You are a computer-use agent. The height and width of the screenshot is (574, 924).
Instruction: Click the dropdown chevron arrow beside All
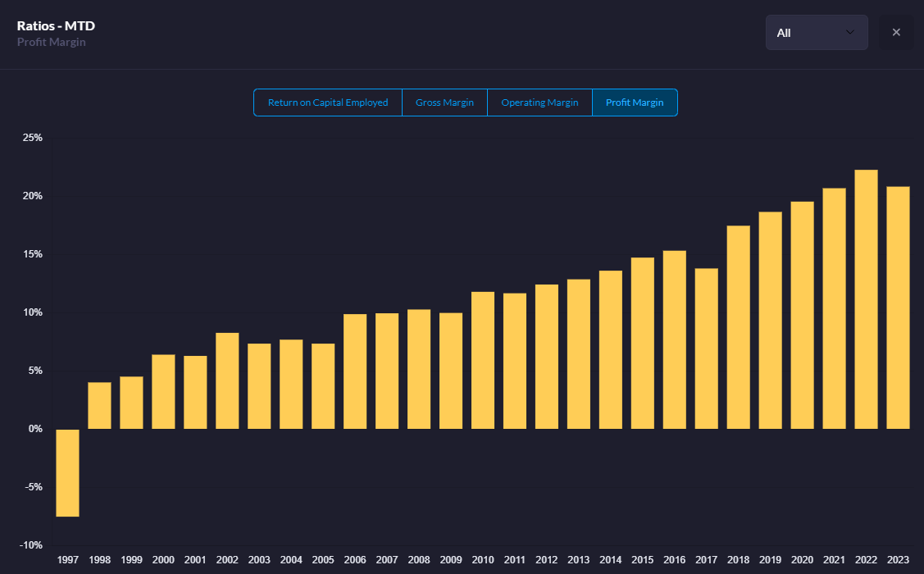(849, 33)
